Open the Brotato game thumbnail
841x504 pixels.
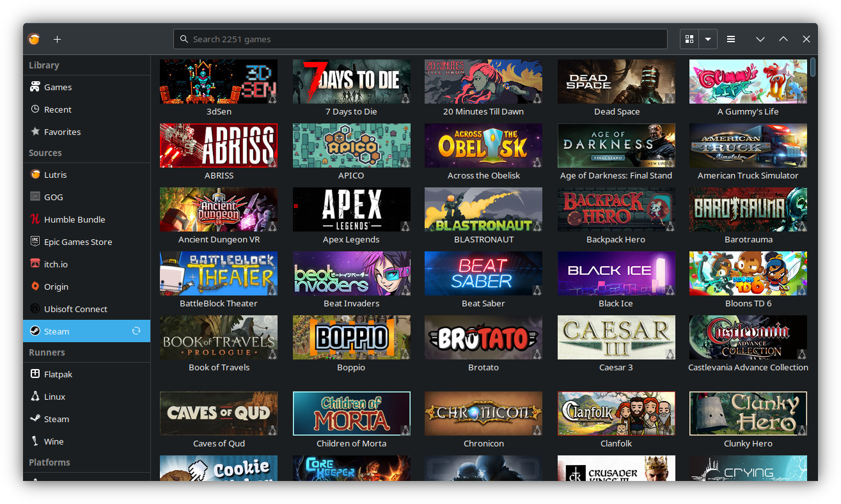tap(483, 337)
